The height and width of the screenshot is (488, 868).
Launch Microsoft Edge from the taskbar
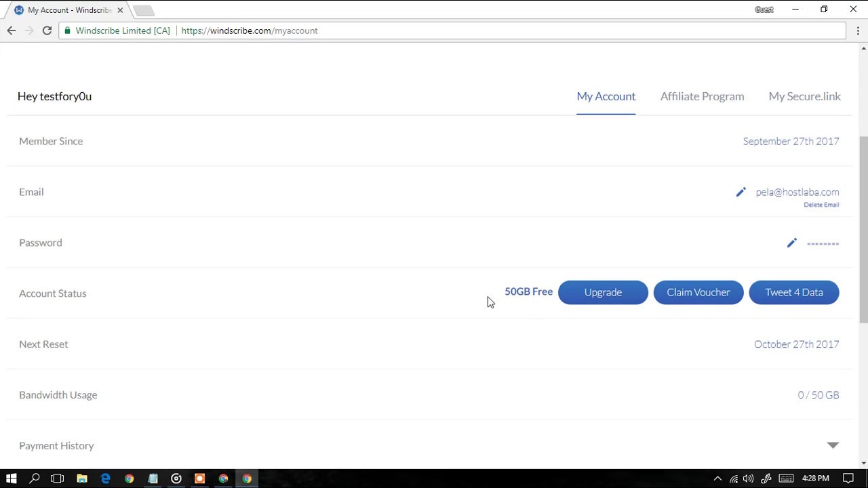tap(105, 479)
